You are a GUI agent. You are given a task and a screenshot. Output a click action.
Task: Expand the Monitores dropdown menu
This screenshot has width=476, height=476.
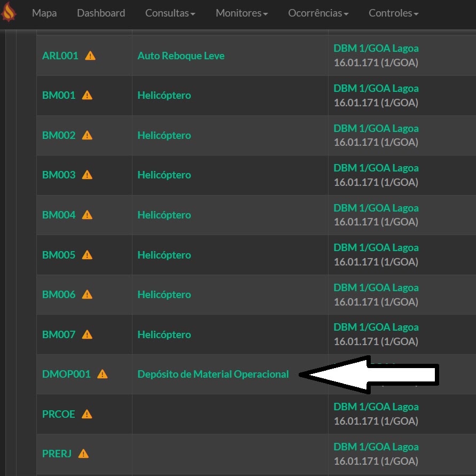[241, 13]
